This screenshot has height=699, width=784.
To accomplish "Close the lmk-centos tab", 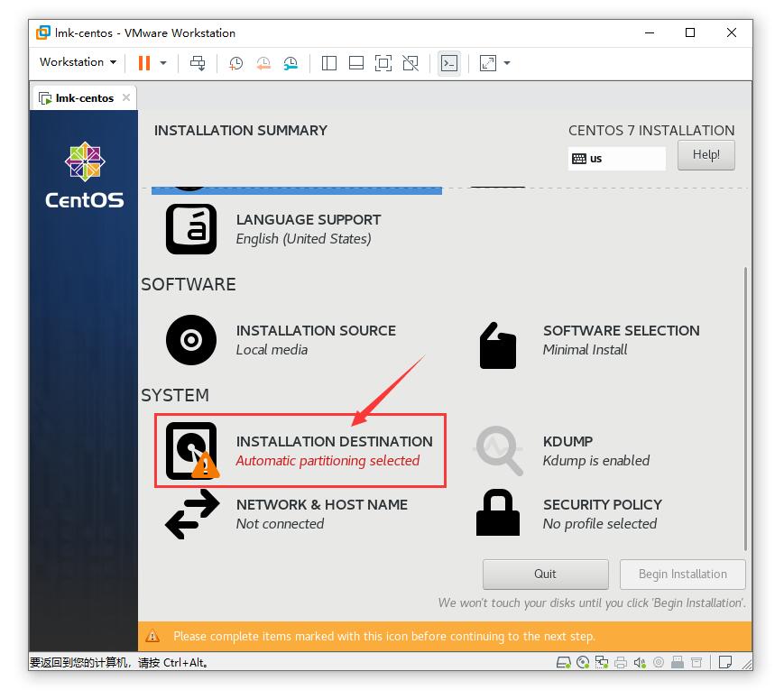I will 126,97.
